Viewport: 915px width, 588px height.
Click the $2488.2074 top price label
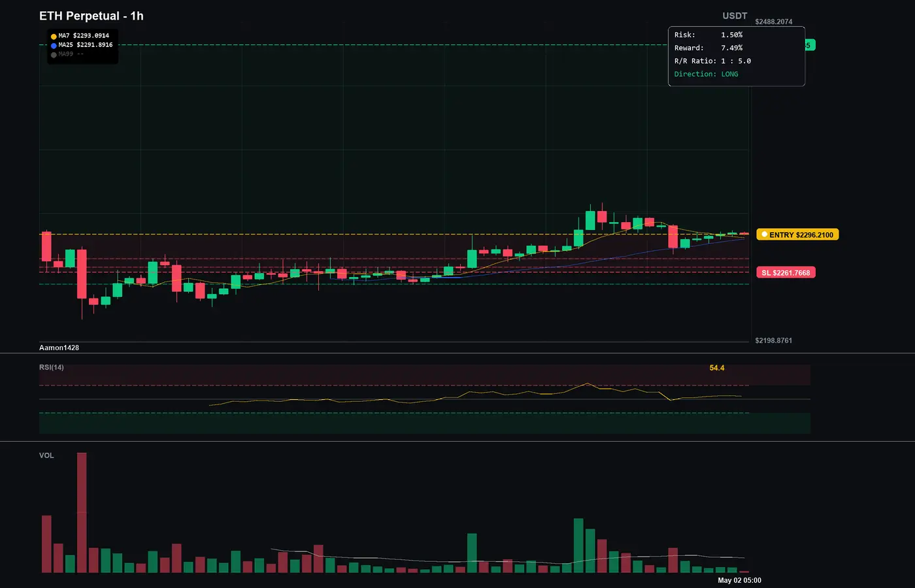[x=774, y=22]
